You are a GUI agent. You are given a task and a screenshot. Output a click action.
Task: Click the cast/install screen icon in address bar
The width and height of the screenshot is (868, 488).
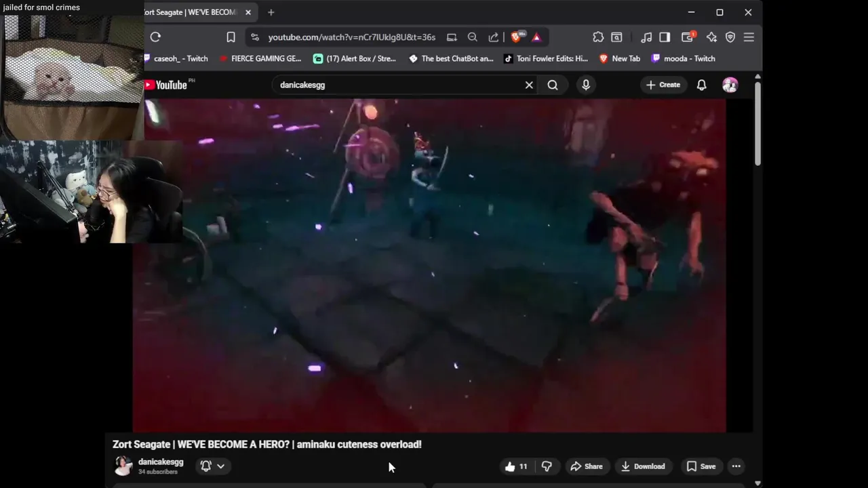(x=452, y=37)
